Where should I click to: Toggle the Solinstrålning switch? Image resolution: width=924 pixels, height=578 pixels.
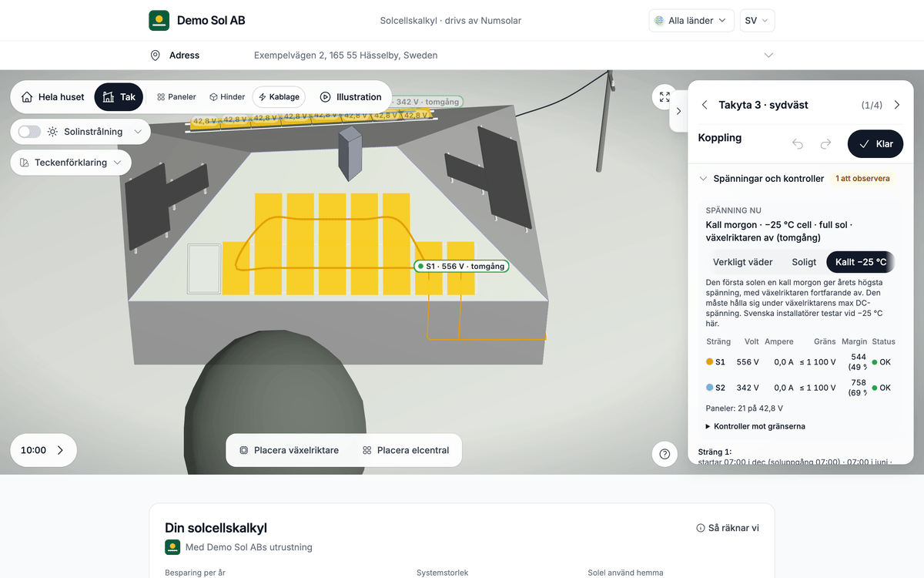click(x=29, y=132)
